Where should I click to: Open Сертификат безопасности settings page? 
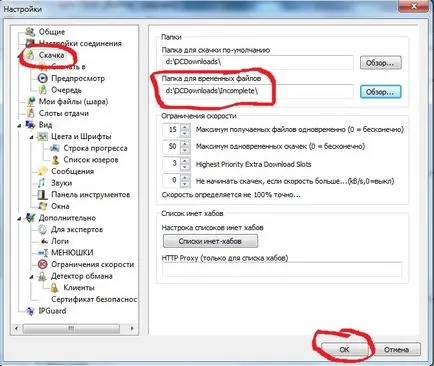(x=94, y=299)
